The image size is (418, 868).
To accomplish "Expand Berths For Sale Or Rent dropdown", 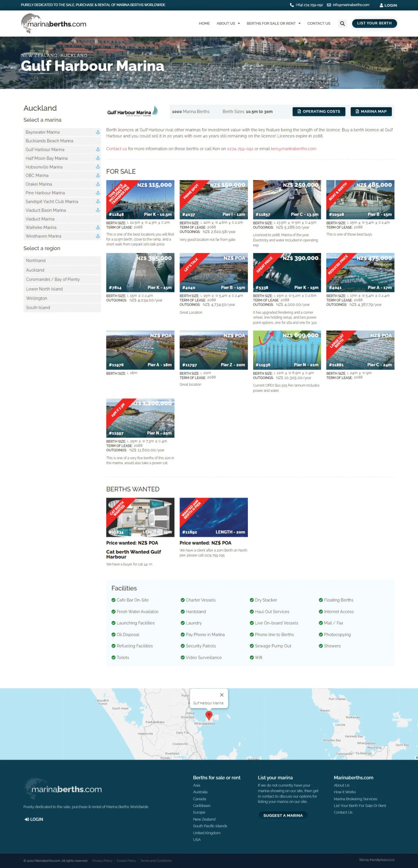I will pos(274,23).
